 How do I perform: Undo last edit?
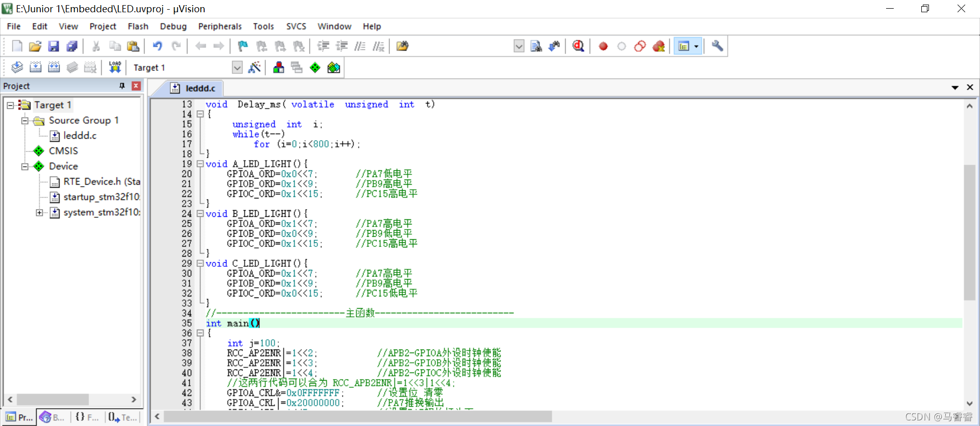tap(157, 46)
